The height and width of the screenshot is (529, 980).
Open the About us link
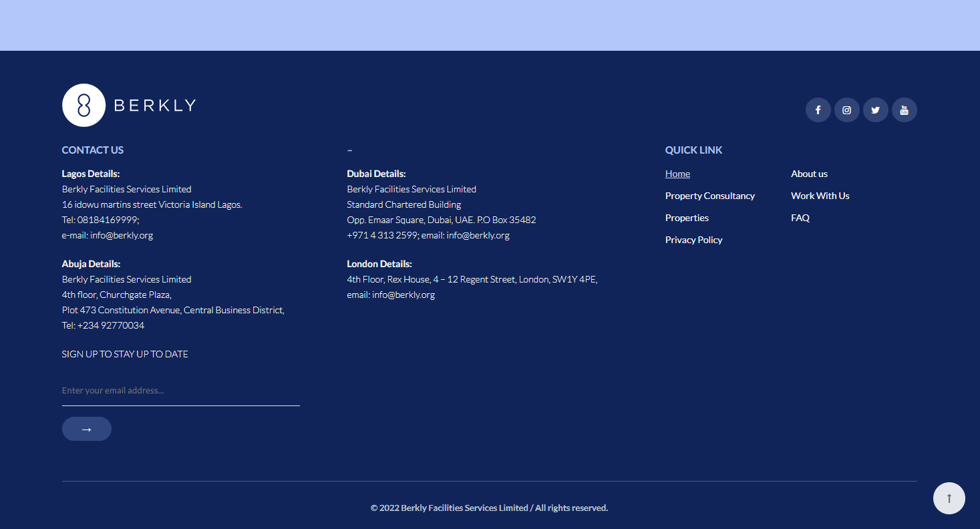pos(809,174)
